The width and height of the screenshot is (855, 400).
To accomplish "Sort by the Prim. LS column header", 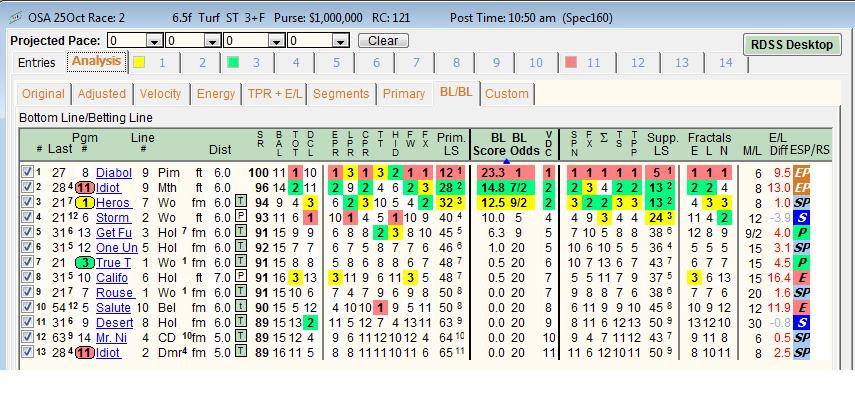I will pos(451,144).
